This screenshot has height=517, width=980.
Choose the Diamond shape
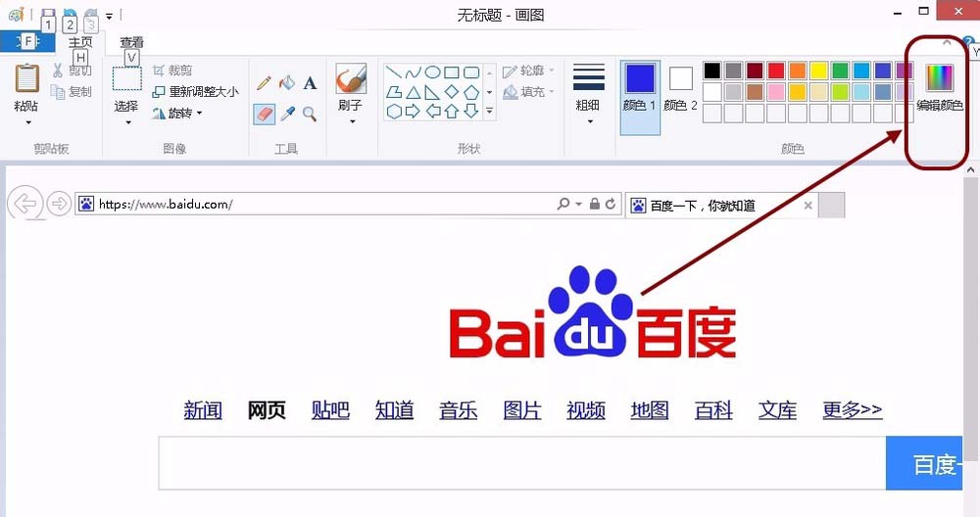pos(452,92)
